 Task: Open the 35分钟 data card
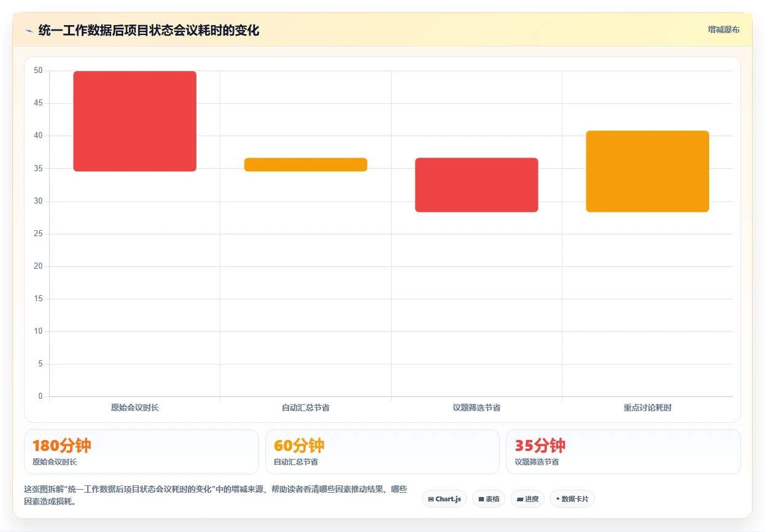coord(623,452)
